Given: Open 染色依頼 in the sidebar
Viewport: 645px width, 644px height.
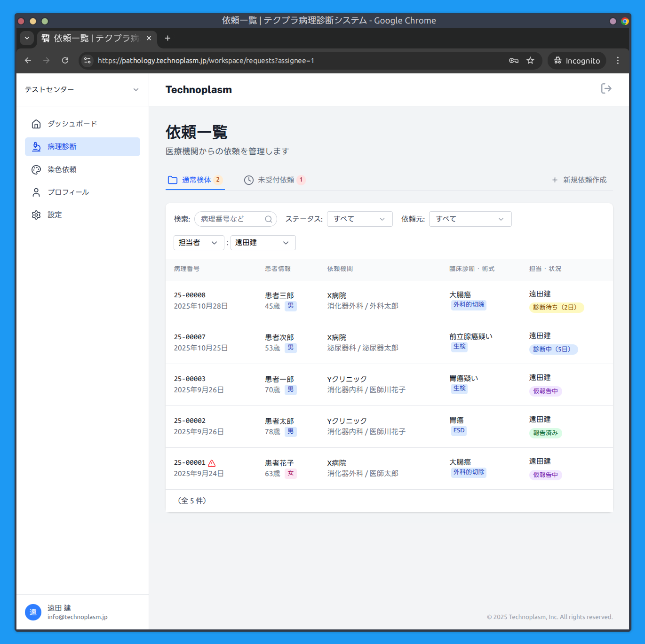Looking at the screenshot, I should pos(62,169).
